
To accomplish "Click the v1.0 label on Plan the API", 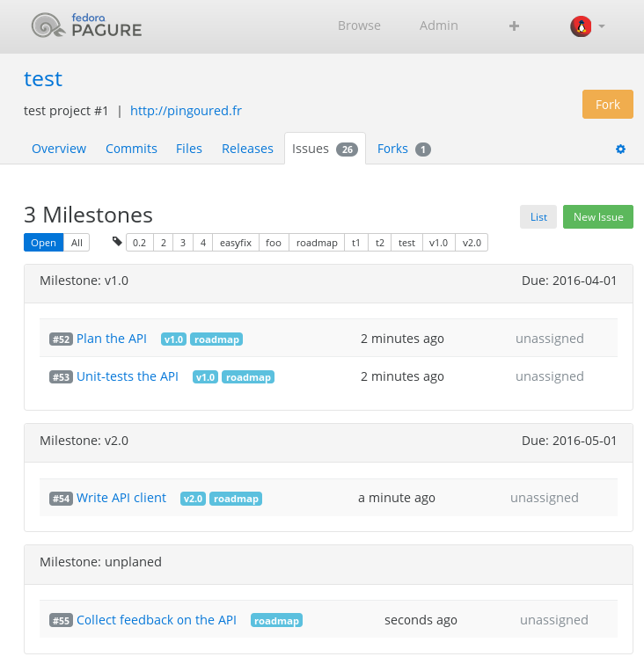I will (x=173, y=339).
